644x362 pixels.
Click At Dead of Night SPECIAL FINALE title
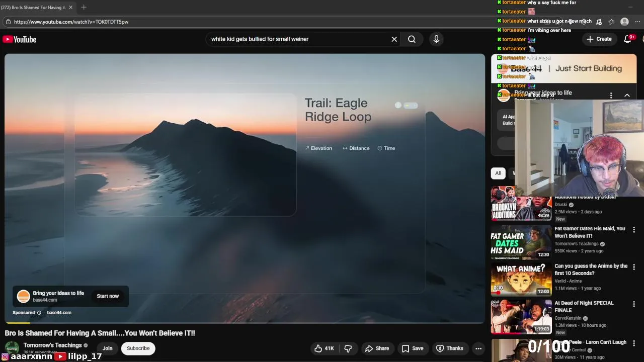(x=584, y=307)
